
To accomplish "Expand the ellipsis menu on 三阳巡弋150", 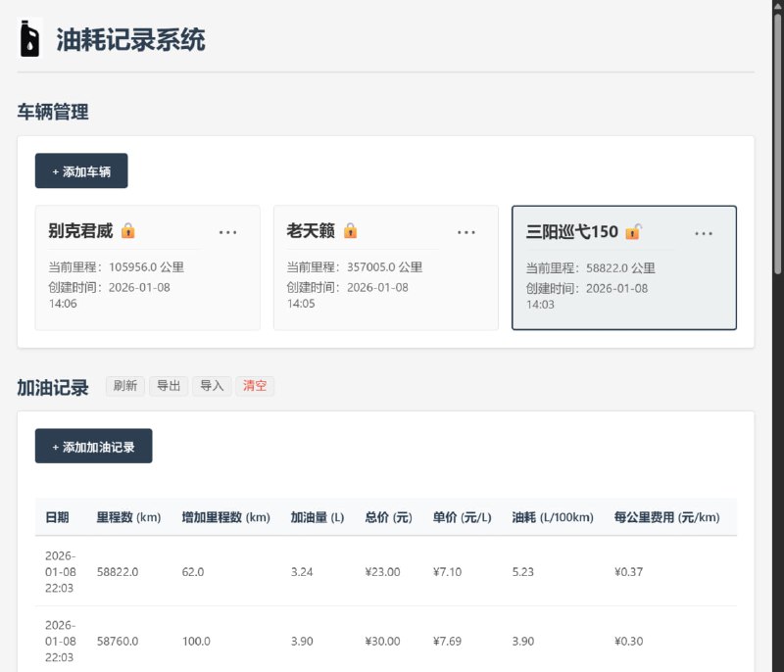I will click(x=704, y=233).
